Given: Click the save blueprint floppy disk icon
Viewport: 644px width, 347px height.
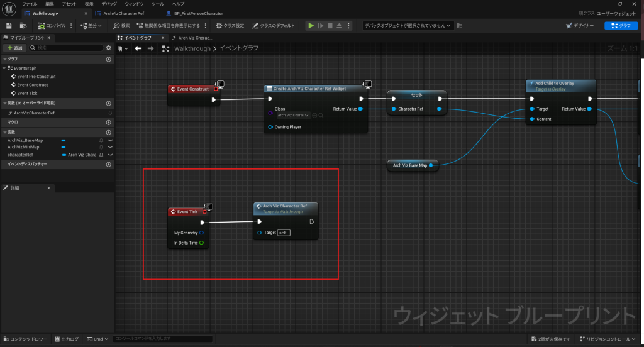Looking at the screenshot, I should 9,26.
